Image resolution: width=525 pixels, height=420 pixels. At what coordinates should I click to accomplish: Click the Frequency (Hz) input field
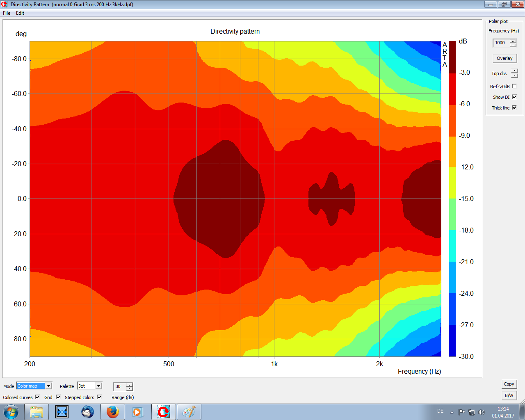coord(501,43)
